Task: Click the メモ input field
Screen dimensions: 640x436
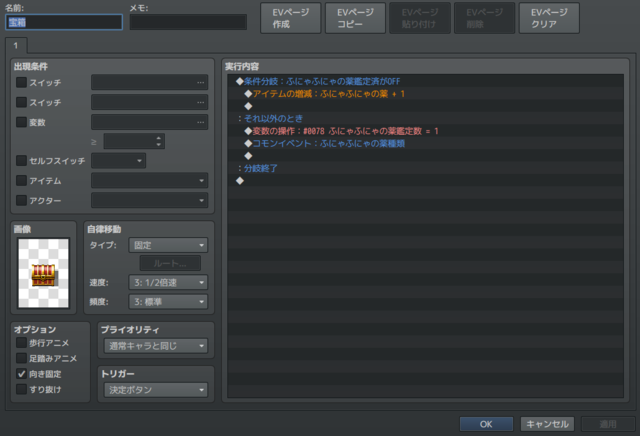Action: [188, 22]
